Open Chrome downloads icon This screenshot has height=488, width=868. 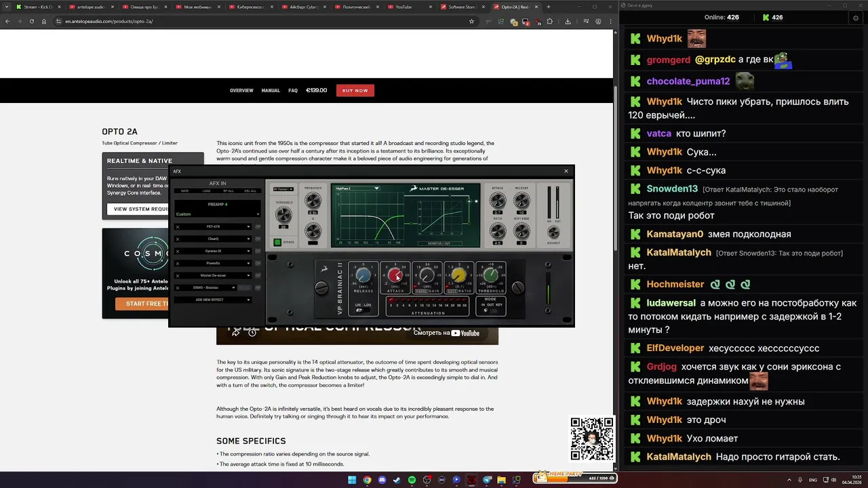coord(568,21)
